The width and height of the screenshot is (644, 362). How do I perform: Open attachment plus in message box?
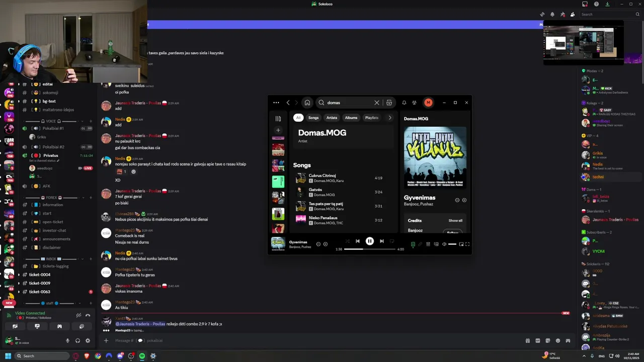pos(106,340)
